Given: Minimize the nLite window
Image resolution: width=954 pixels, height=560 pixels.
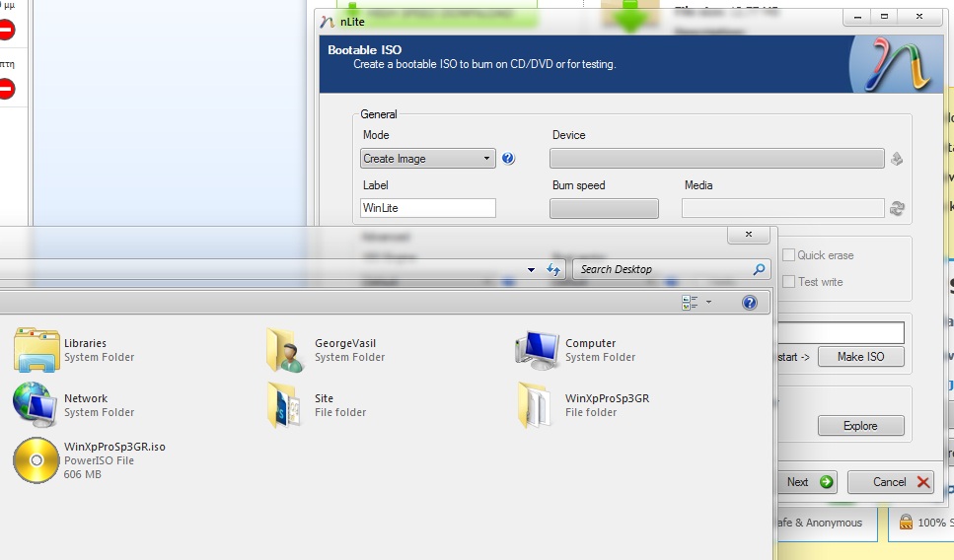Looking at the screenshot, I should point(858,17).
